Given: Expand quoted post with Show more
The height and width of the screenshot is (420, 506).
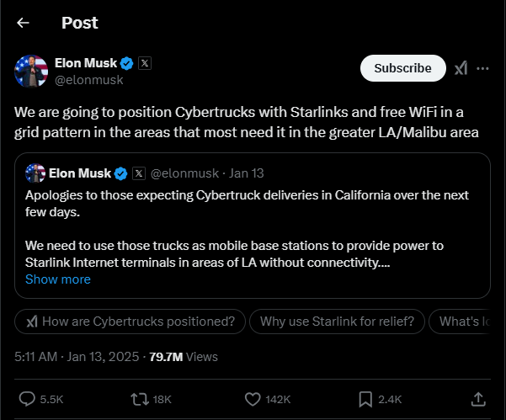Looking at the screenshot, I should [58, 279].
